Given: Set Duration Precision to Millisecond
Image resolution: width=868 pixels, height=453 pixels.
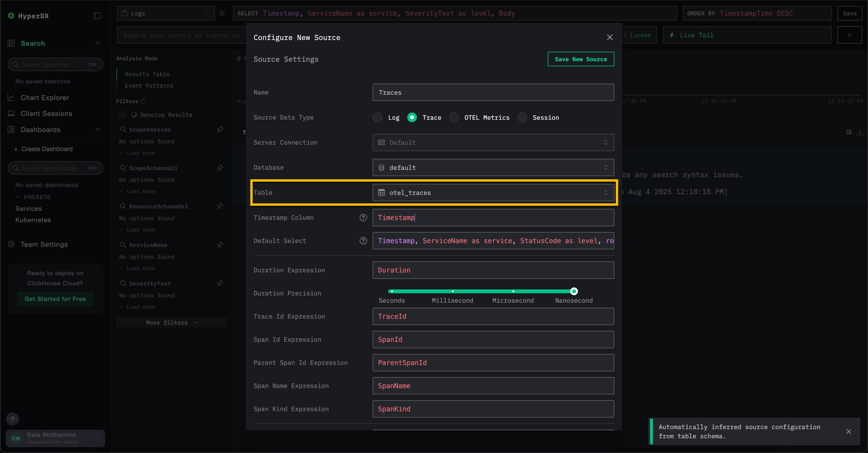Looking at the screenshot, I should pos(453,292).
